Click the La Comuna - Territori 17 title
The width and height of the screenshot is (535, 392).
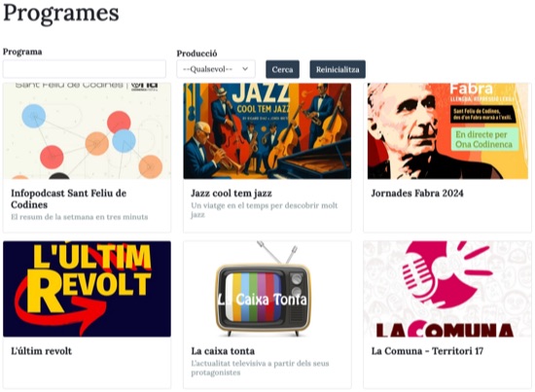(x=427, y=351)
